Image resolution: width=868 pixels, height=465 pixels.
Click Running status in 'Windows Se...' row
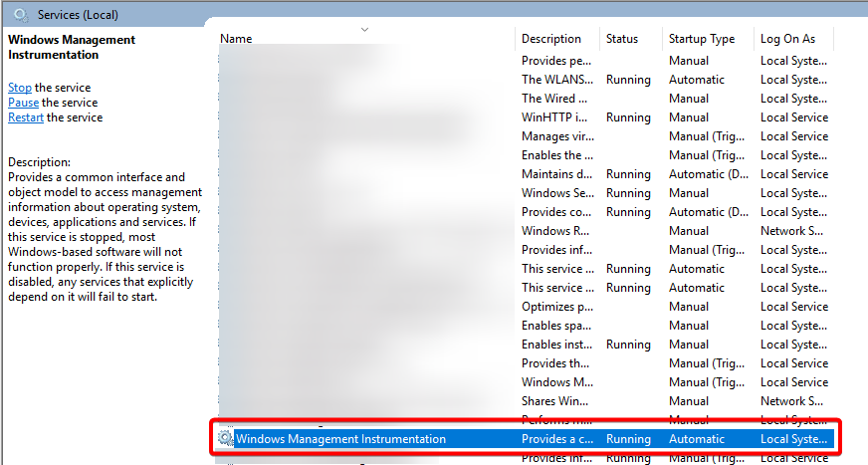[628, 192]
